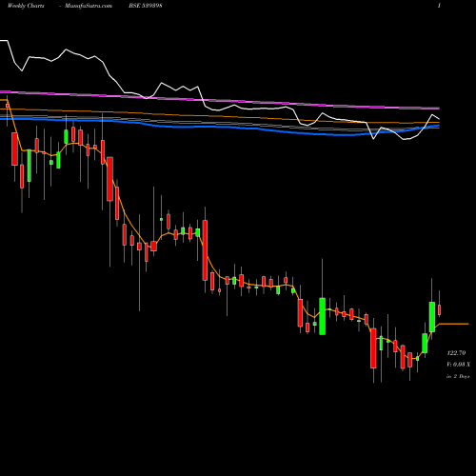Click the 'MunafaSutra.com' label
Viewport: 476px width, 476px height.
tap(89, 6)
